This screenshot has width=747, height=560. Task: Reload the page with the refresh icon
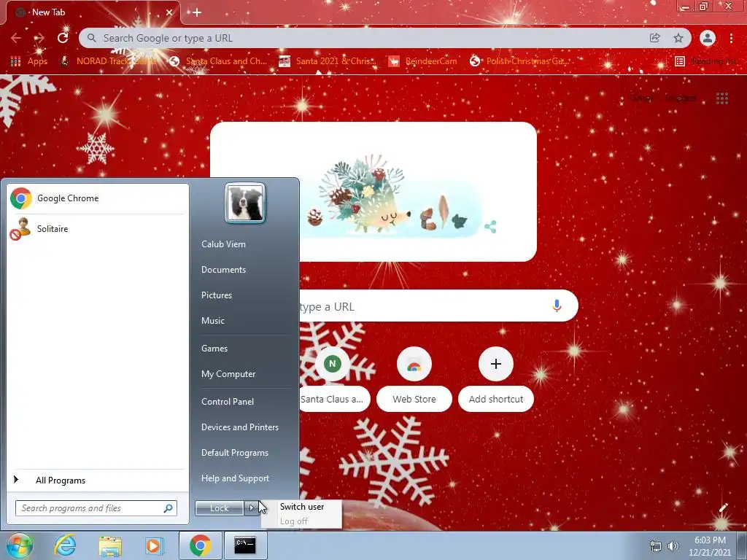[63, 38]
